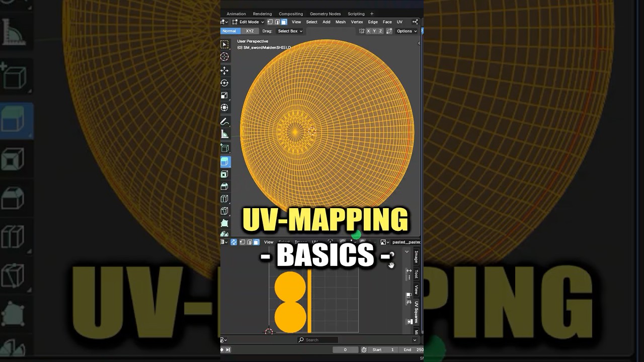
Task: Select the Knife tool
Action: pyautogui.click(x=225, y=211)
